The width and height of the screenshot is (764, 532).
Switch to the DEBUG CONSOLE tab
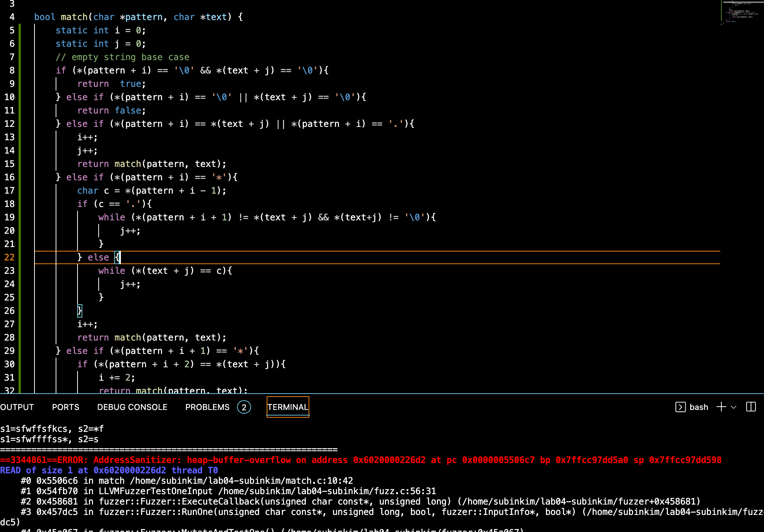click(132, 407)
